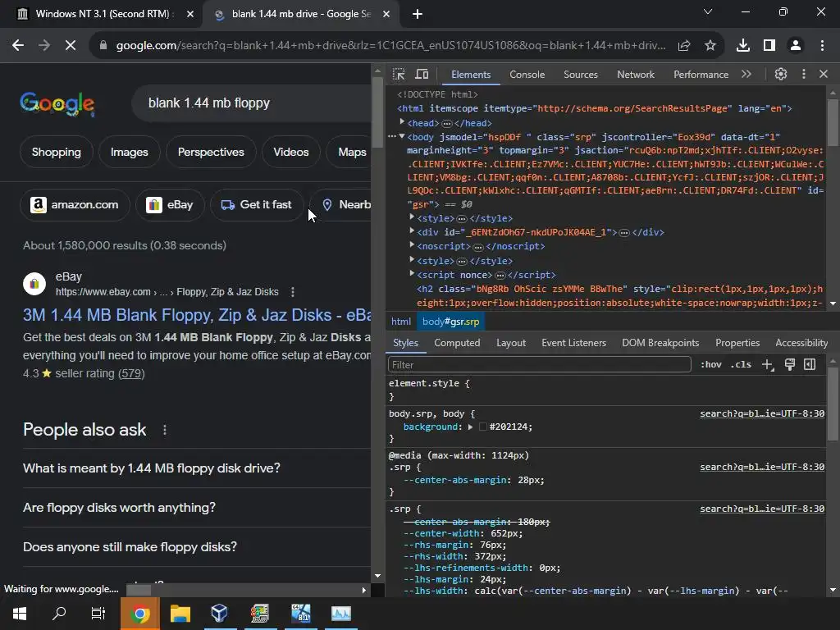Expand the background shorthand property arrow

(x=470, y=427)
